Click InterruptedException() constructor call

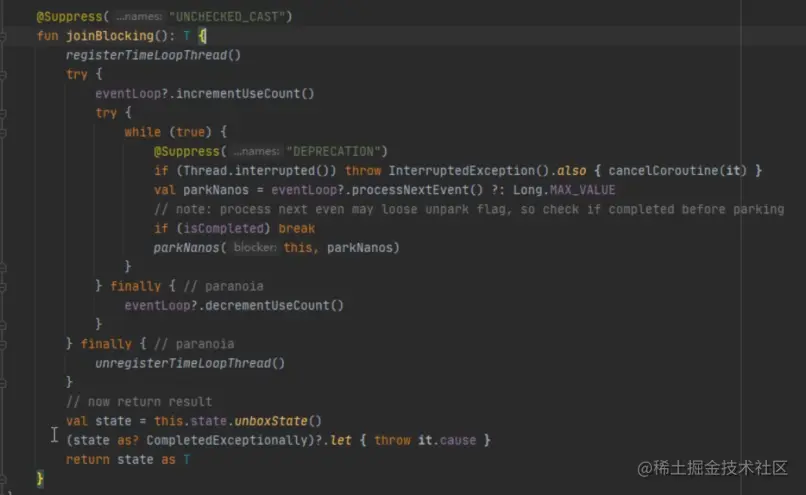pyautogui.click(x=469, y=171)
